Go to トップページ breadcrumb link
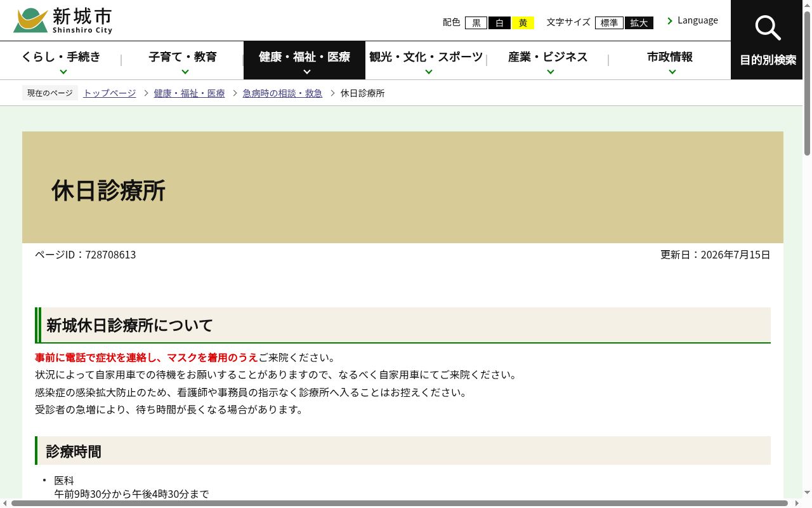812x508 pixels. point(110,93)
